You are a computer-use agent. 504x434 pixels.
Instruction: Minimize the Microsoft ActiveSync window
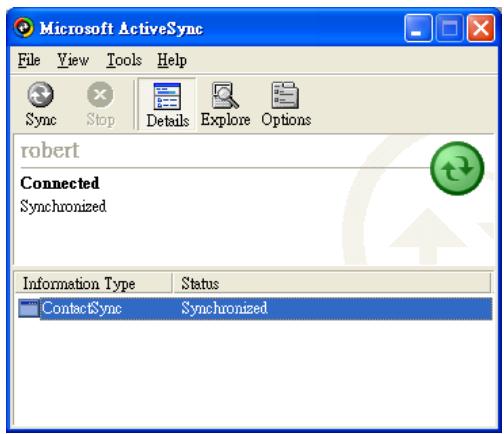pyautogui.click(x=418, y=28)
